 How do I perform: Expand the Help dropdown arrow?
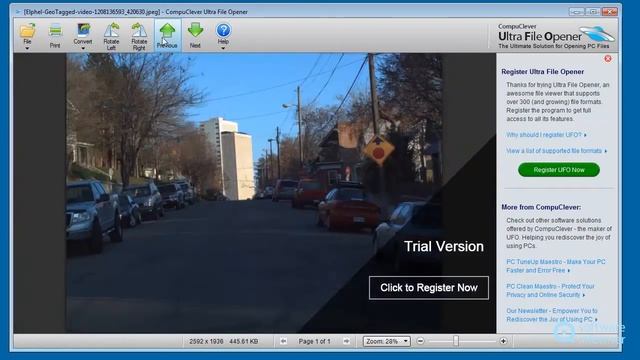coord(223,49)
